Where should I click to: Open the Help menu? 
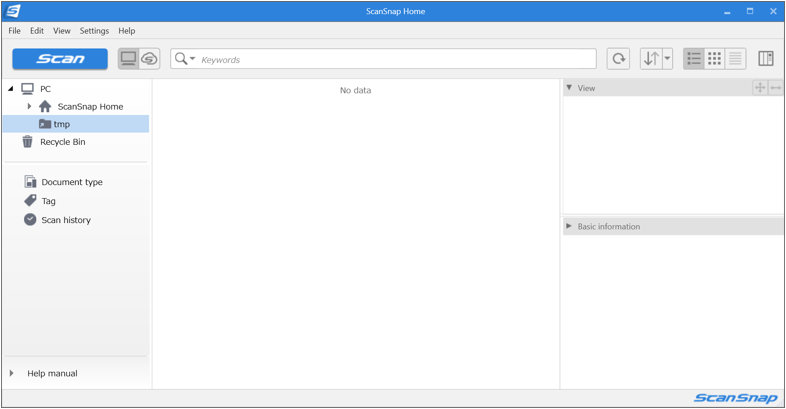(x=127, y=31)
